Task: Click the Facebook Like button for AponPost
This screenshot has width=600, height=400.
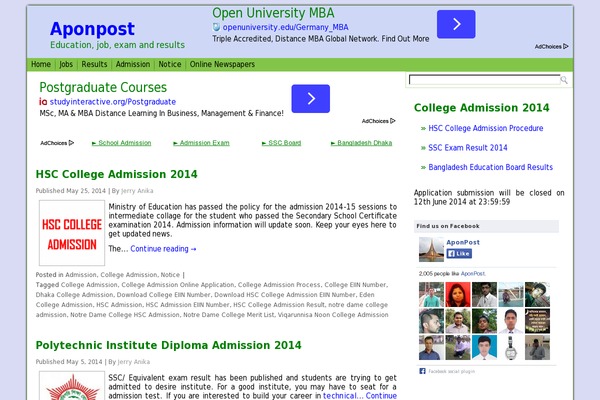Action: click(459, 253)
